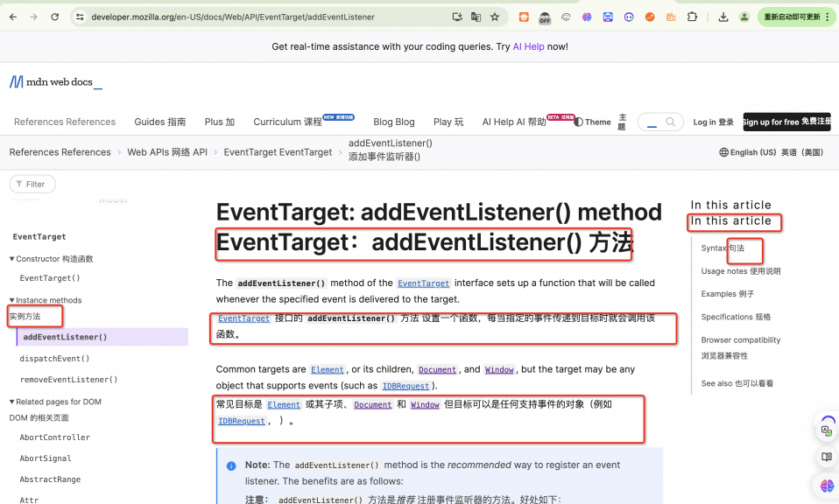
Task: Open the Plus menu
Action: (219, 122)
